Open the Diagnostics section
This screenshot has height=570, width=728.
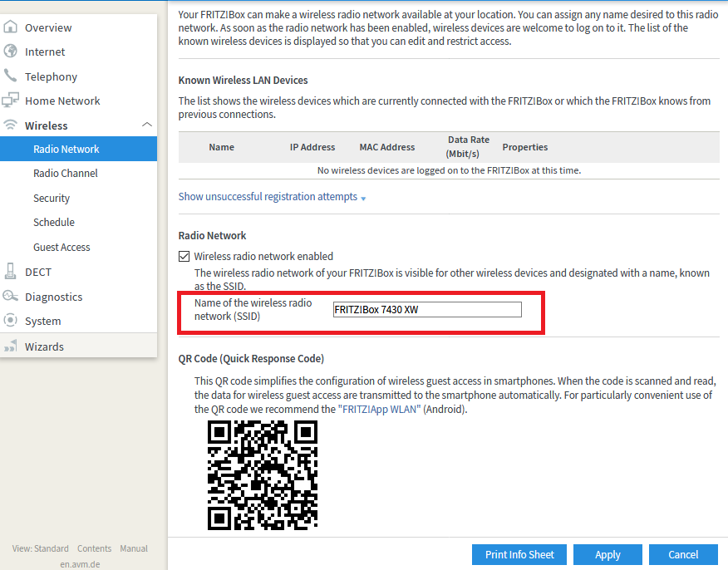point(54,297)
